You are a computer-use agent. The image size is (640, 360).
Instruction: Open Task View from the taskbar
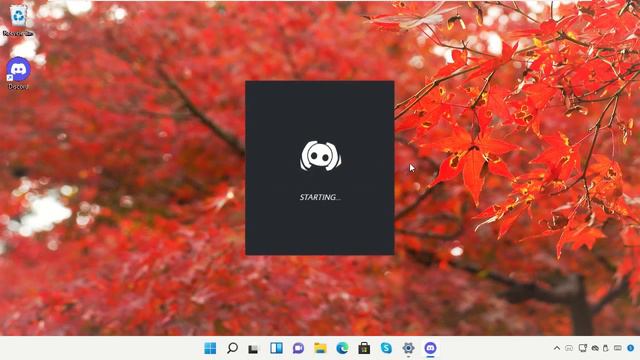point(254,348)
